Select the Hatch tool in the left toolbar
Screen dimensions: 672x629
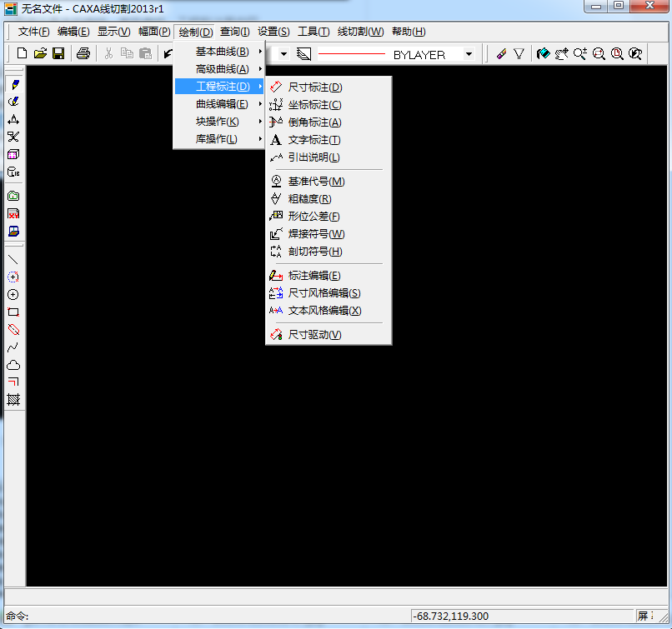click(x=13, y=400)
